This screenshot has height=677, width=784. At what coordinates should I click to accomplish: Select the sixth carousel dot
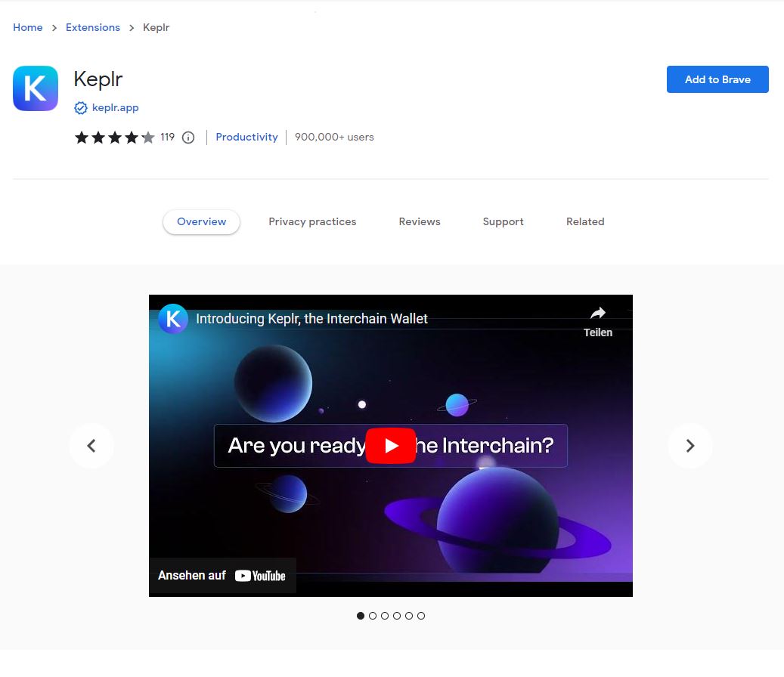pyautogui.click(x=421, y=616)
